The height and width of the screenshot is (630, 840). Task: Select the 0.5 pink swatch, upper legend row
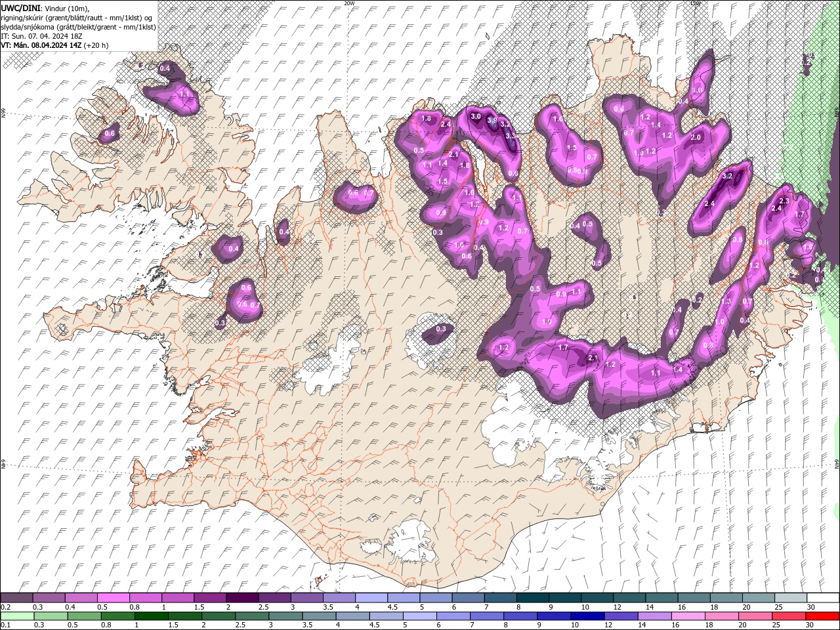click(x=113, y=597)
